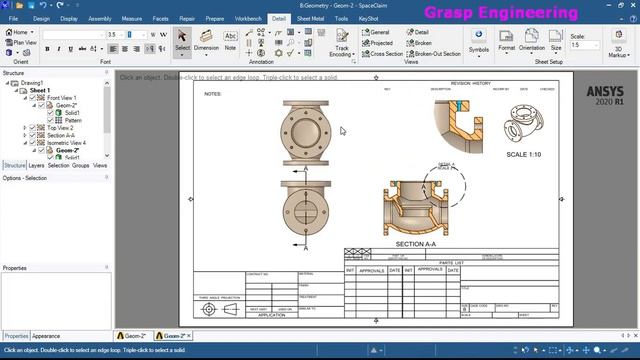Click the surface finish checkmark icon
Viewport: 640px width, 360px height.
pyautogui.click(x=290, y=53)
